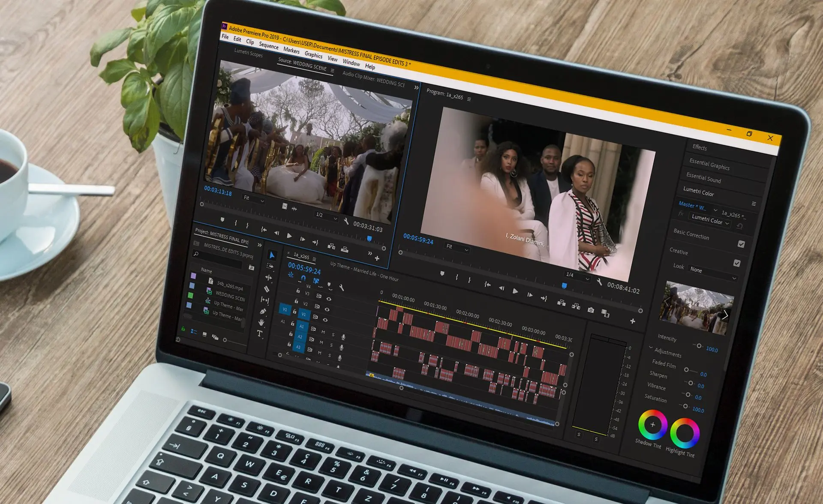Switch to Lumetri Scopes tab
The width and height of the screenshot is (823, 504).
tap(248, 53)
